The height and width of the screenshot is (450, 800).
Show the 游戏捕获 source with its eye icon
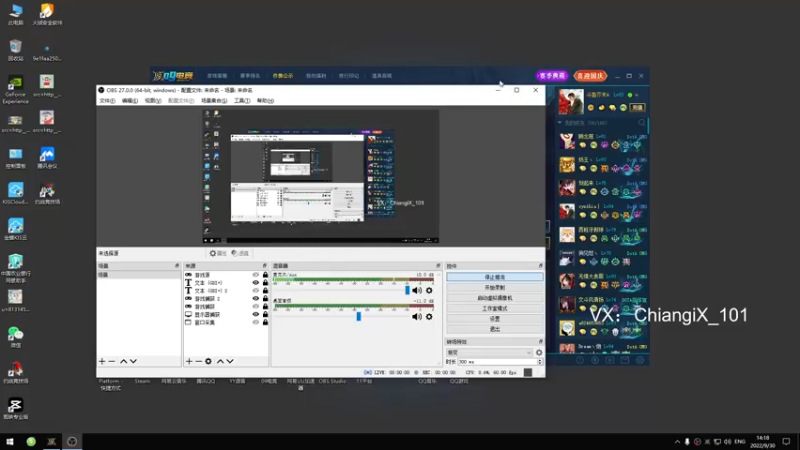[x=256, y=307]
